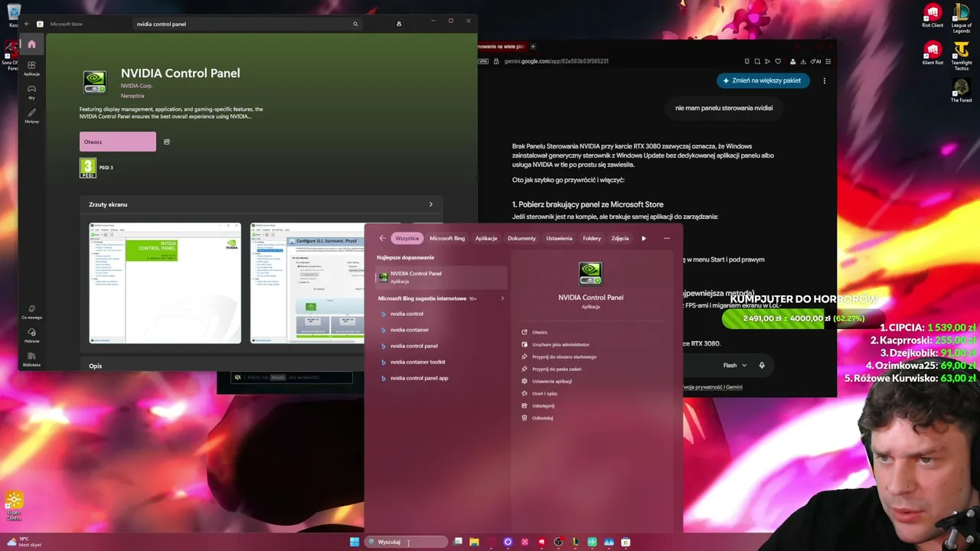Open the Start menu Windows logo
The width and height of the screenshot is (980, 551).
(354, 542)
